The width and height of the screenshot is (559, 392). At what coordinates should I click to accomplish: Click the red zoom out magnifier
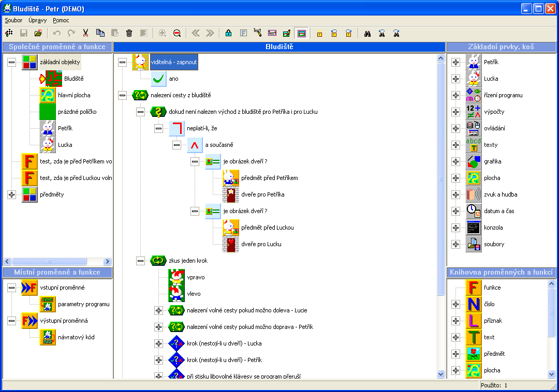(x=177, y=33)
